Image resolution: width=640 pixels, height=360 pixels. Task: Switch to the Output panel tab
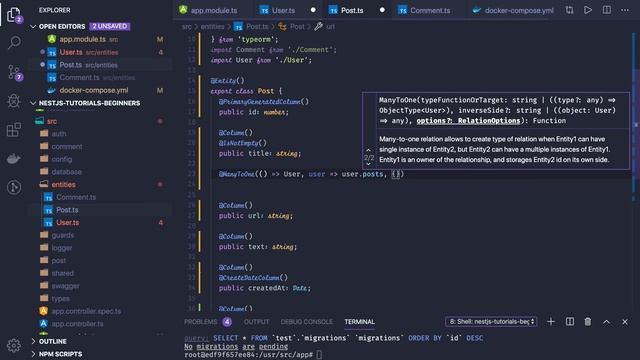click(256, 322)
